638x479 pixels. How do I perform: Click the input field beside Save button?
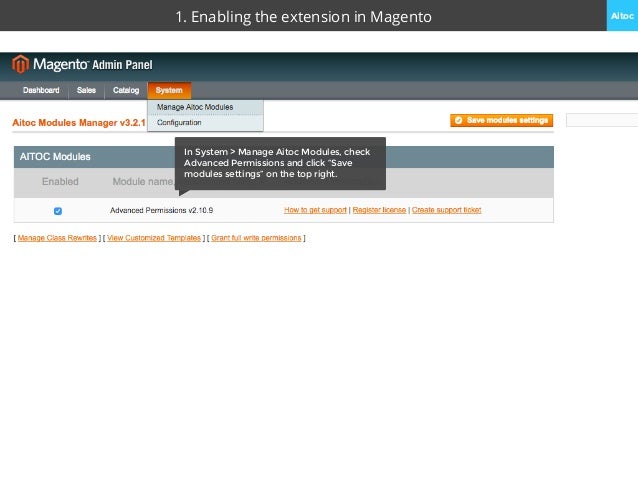[x=602, y=120]
